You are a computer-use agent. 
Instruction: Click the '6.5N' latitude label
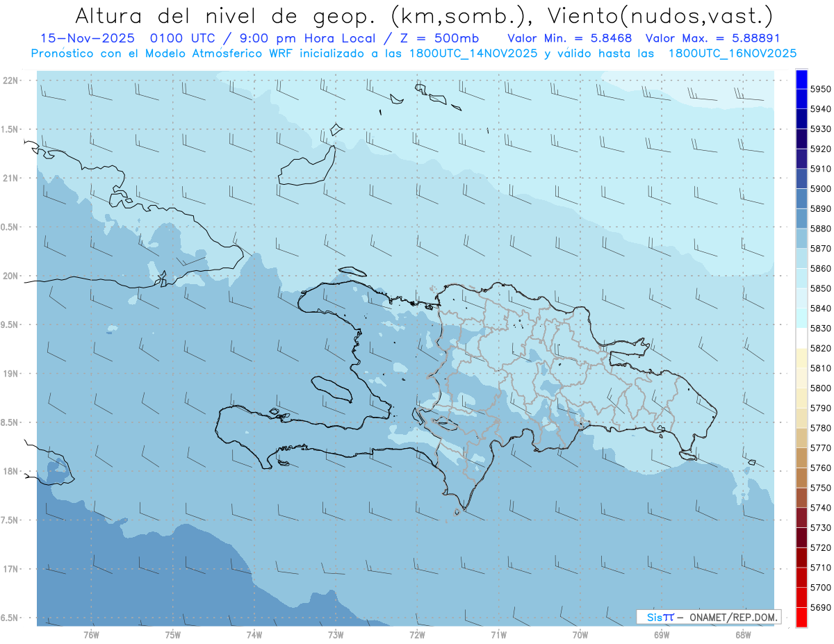pos(10,618)
